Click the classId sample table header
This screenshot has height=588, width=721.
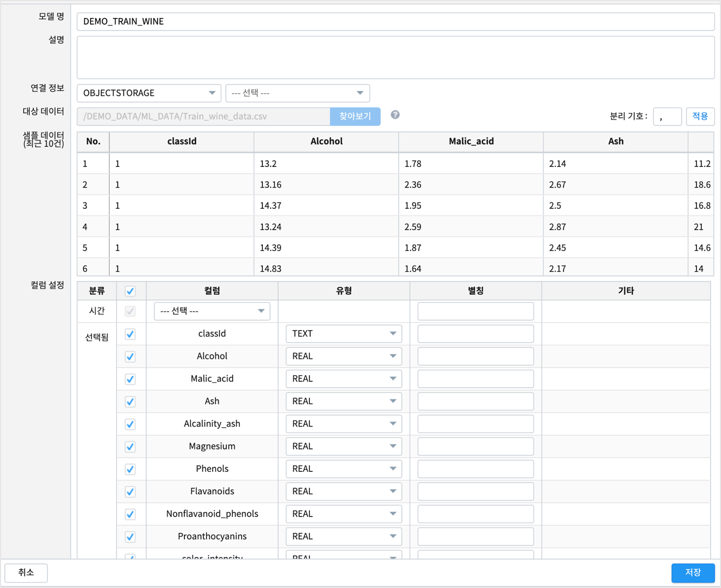(182, 141)
